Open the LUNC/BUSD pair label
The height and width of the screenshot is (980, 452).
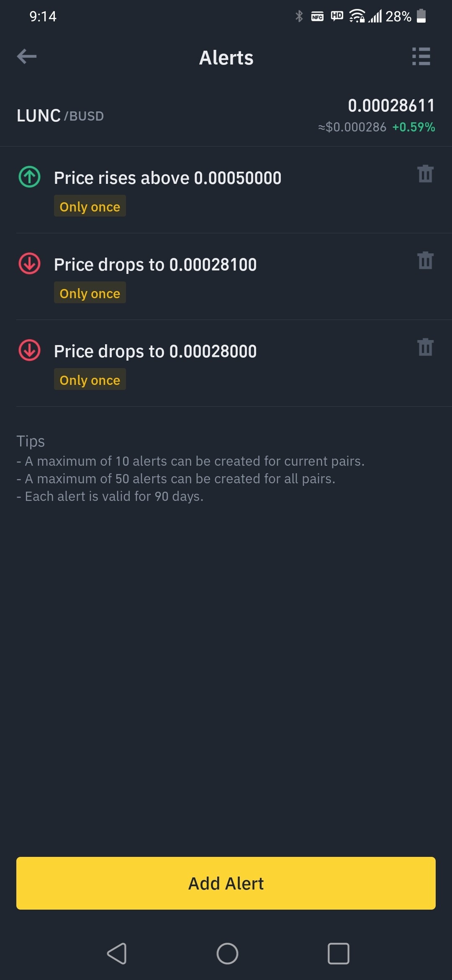pos(60,116)
